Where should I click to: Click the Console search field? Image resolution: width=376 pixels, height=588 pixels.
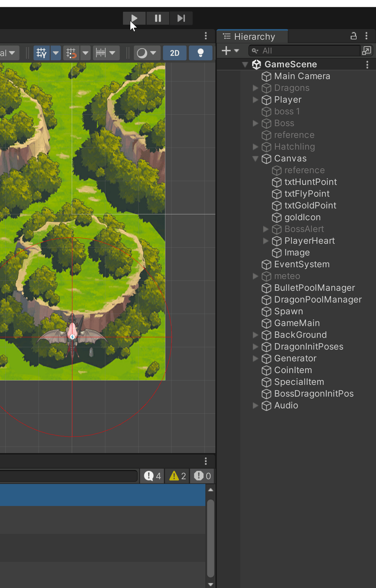point(69,476)
